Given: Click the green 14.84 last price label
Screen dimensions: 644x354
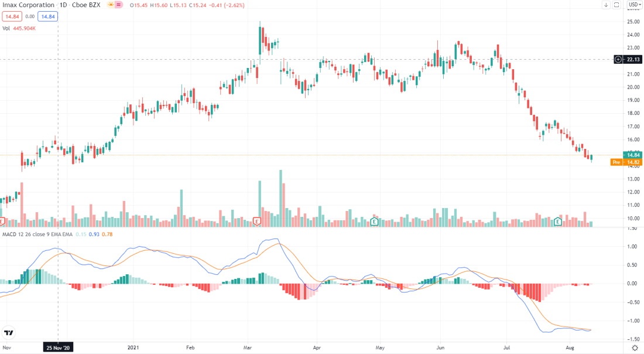Looking at the screenshot, I should 633,155.
